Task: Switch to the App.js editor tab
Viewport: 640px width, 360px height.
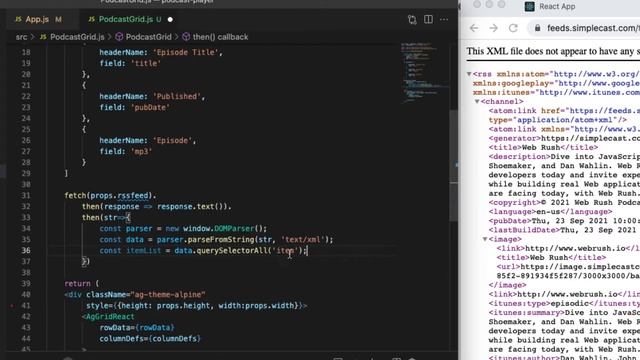Action: [38, 19]
